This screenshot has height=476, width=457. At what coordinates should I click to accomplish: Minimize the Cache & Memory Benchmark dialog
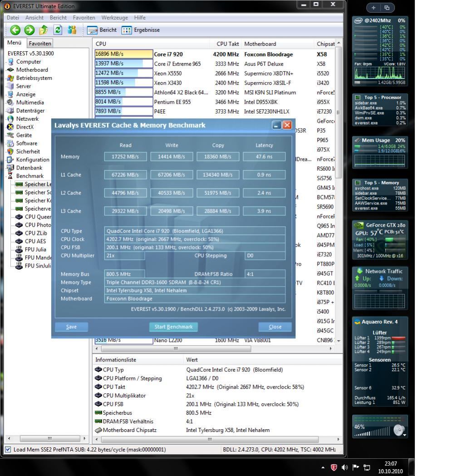[x=276, y=125]
